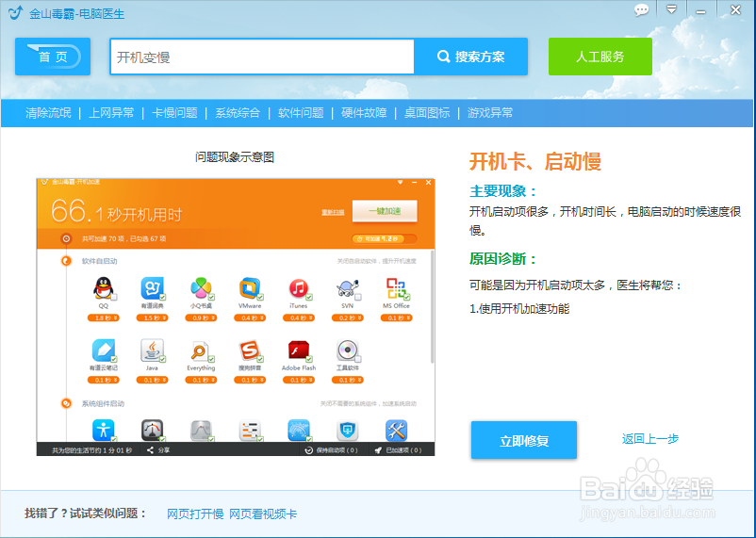This screenshot has width=756, height=538.
Task: Click the 有道词典 icon in illustration
Action: 152,288
